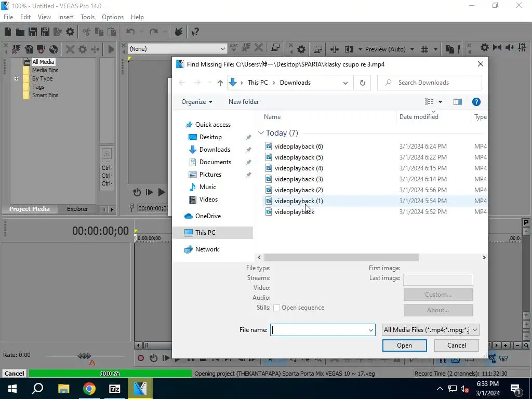Screen dimensions: 532x399
Task: Click the Windows Start button
Action: (12, 389)
